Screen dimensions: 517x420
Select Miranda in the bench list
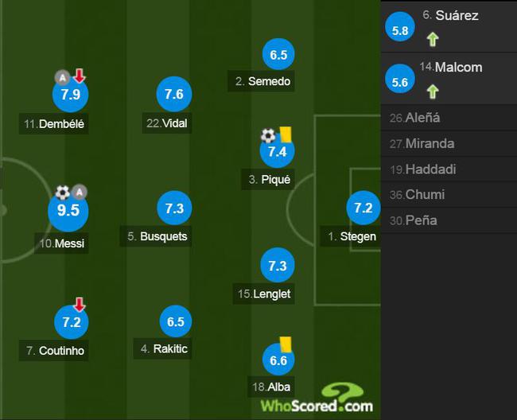point(449,143)
